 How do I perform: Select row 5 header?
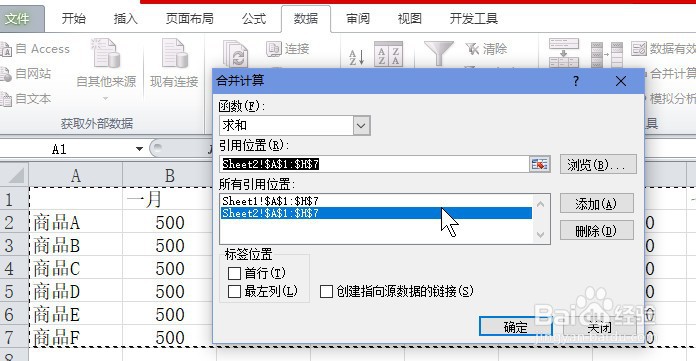14,292
